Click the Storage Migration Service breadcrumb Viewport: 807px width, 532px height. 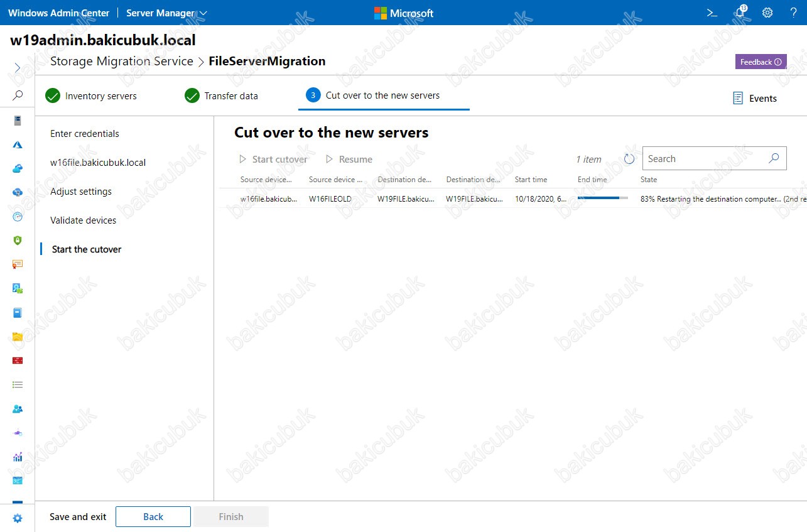click(x=122, y=61)
